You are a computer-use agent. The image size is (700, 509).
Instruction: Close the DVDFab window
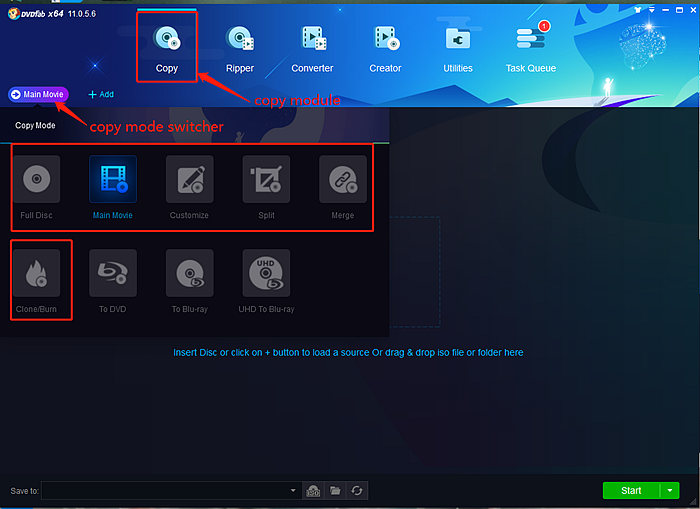point(693,10)
